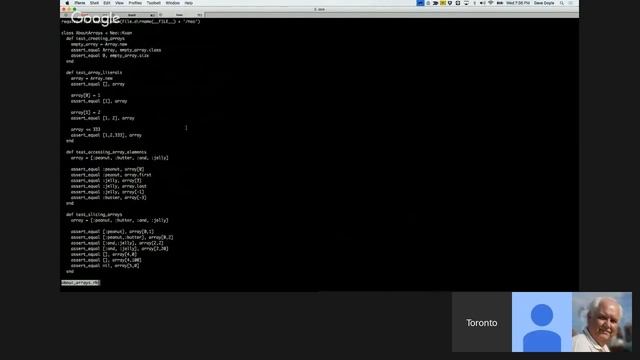The image size is (640, 360).
Task: Select the white-haired man's video thumbnail
Action: click(x=602, y=322)
